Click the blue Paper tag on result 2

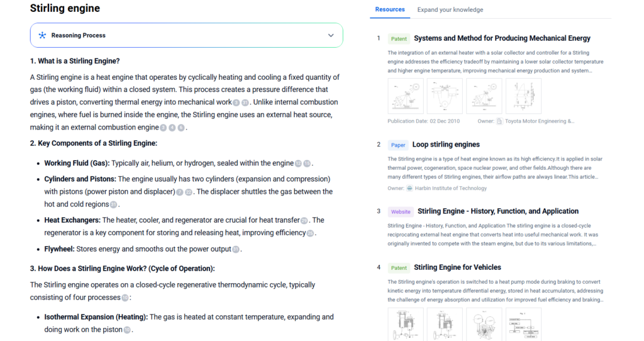398,145
